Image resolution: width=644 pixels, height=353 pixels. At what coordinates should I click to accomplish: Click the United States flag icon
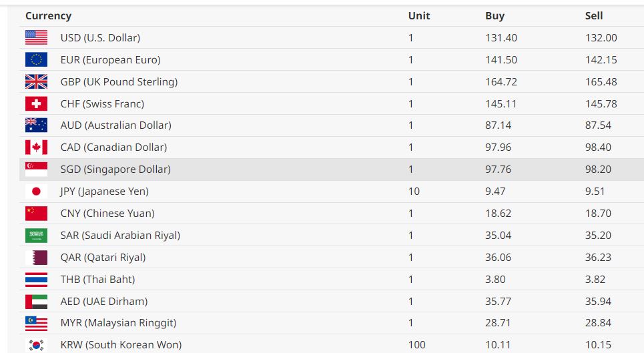pyautogui.click(x=36, y=38)
